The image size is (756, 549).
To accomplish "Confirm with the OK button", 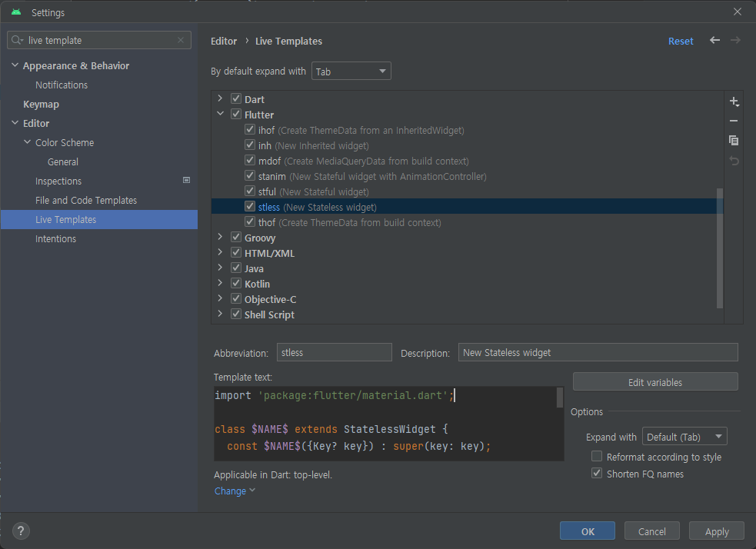I will coord(588,531).
